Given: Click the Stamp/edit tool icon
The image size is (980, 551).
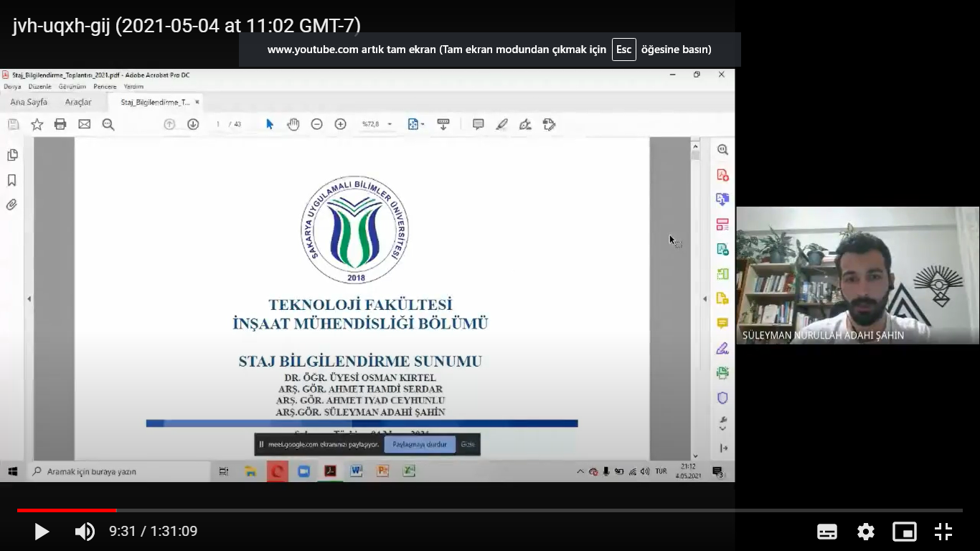Looking at the screenshot, I should (550, 124).
